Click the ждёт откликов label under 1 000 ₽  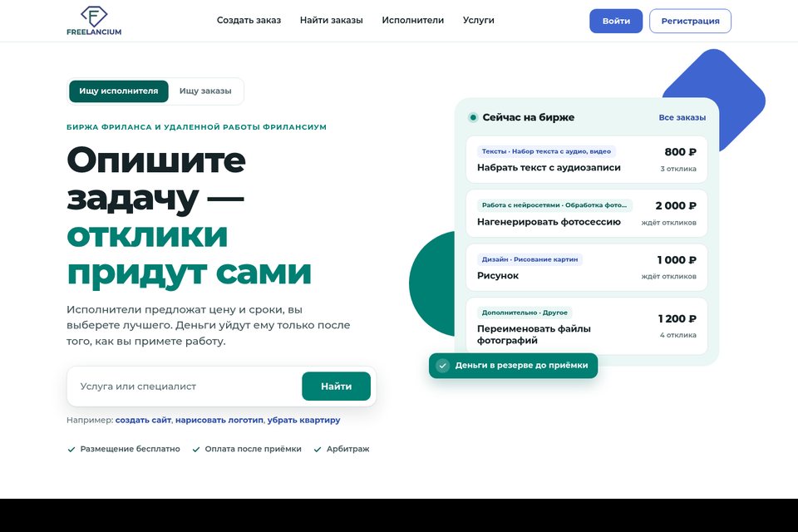pyautogui.click(x=668, y=277)
